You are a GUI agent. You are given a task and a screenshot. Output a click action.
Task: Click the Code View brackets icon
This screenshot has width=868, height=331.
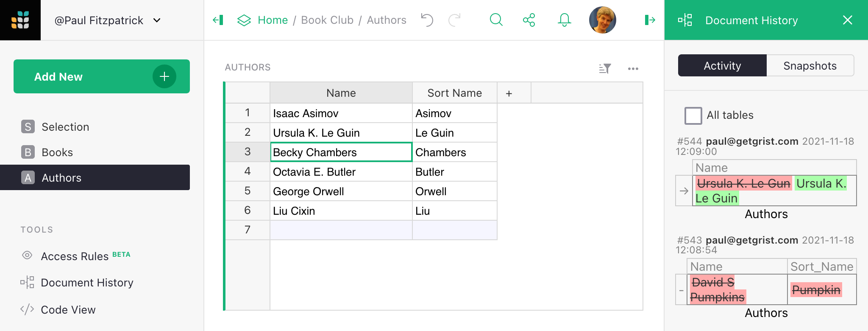27,309
